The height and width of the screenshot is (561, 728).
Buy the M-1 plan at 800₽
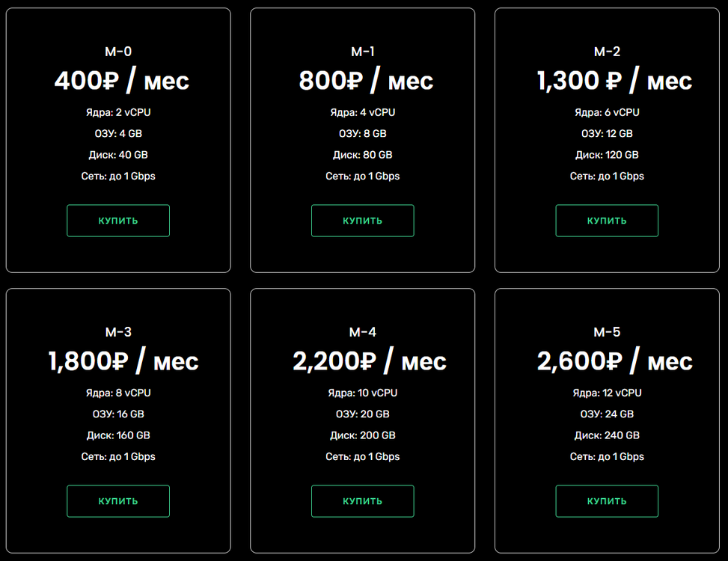(363, 221)
